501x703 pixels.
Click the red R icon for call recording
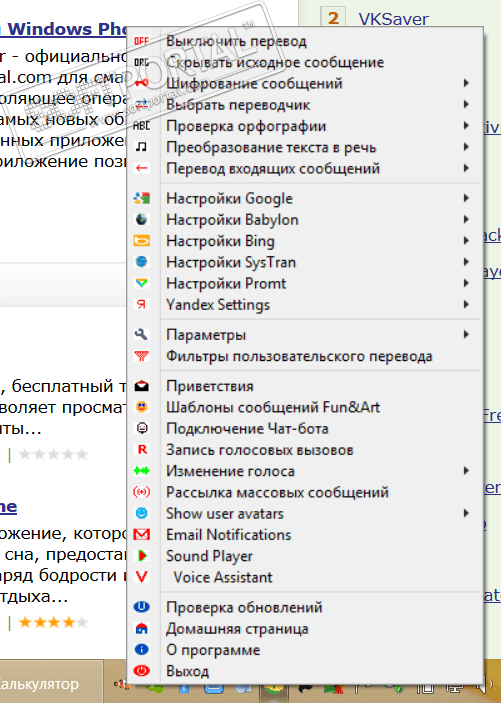pyautogui.click(x=142, y=449)
